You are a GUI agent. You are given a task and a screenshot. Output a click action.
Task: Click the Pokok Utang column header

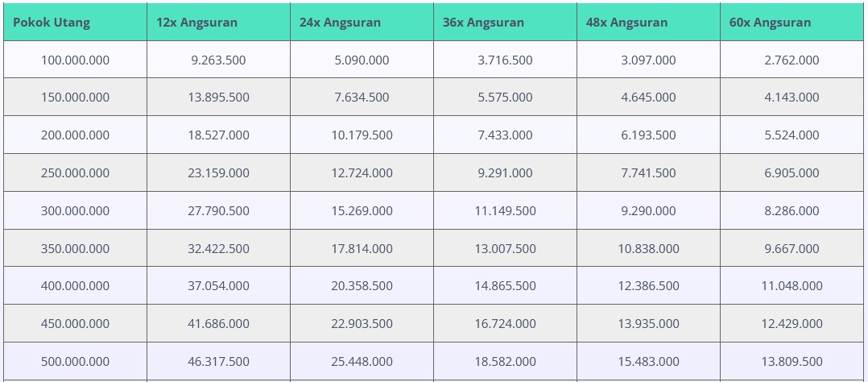[x=52, y=23]
